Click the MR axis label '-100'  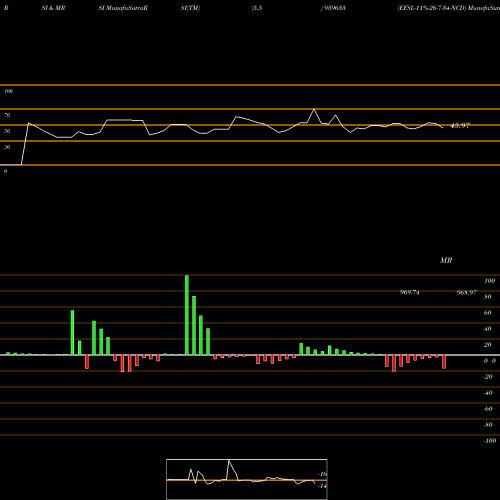click(x=490, y=441)
